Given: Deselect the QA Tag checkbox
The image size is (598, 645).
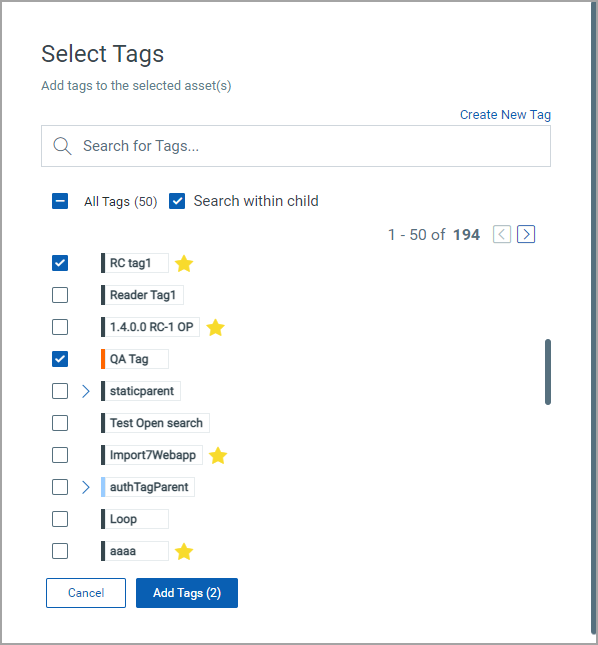Looking at the screenshot, I should tap(60, 359).
